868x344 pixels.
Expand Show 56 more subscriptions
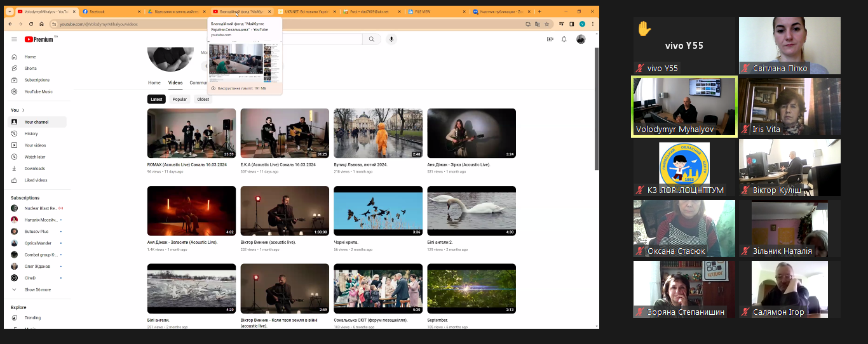pyautogui.click(x=37, y=289)
